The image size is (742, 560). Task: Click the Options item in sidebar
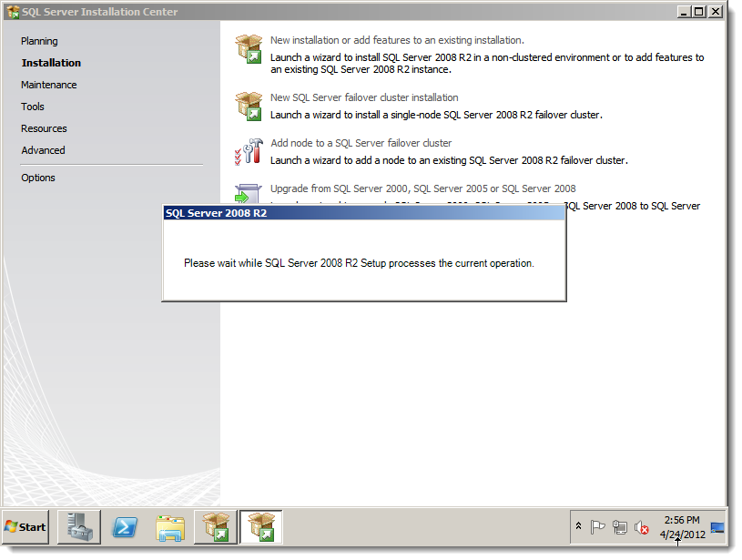click(x=38, y=178)
